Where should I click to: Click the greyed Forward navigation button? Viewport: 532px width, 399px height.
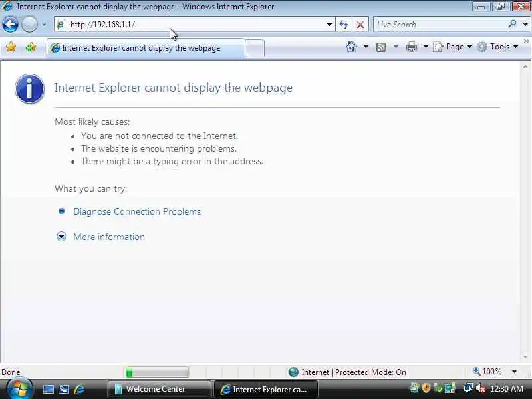29,25
